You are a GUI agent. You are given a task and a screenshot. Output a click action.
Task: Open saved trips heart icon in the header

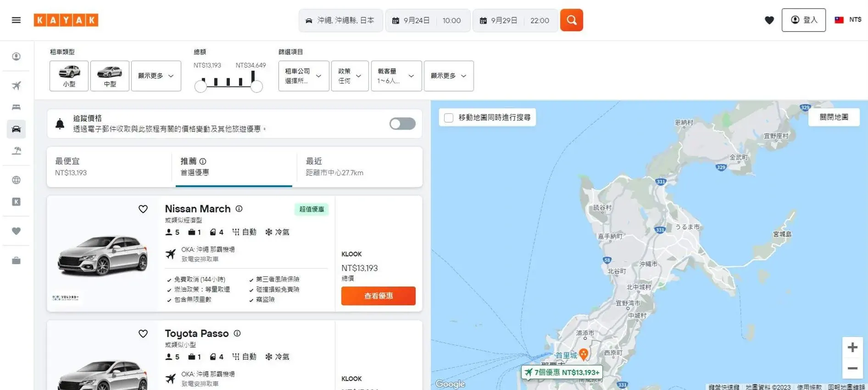tap(769, 20)
